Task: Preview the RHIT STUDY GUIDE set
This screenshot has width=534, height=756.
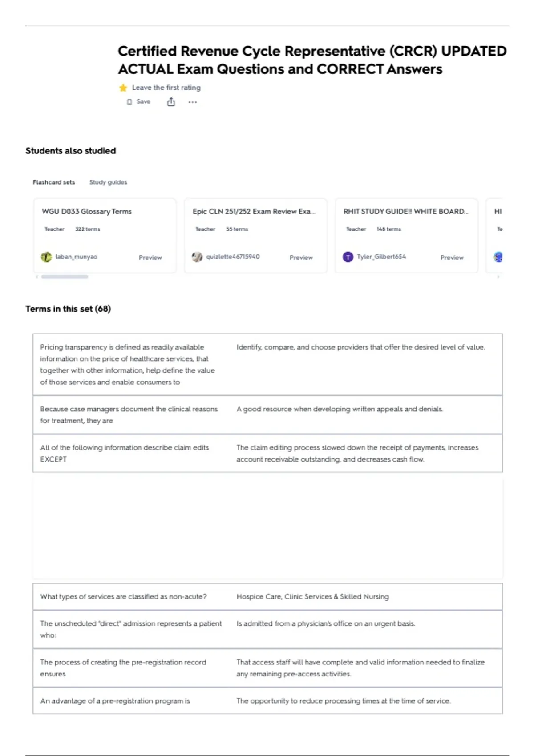Action: point(452,257)
